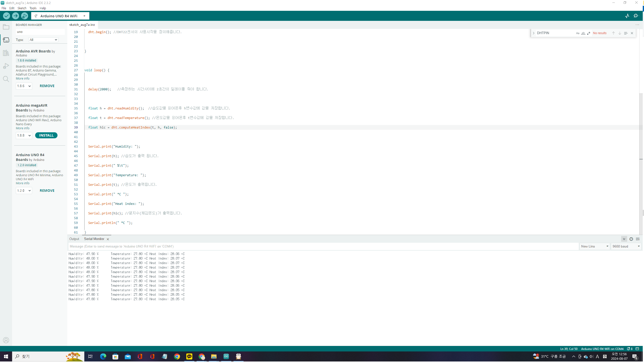Image resolution: width=644 pixels, height=364 pixels.
Task: Remove the Arduino UNO R4 Boards package
Action: [47, 191]
